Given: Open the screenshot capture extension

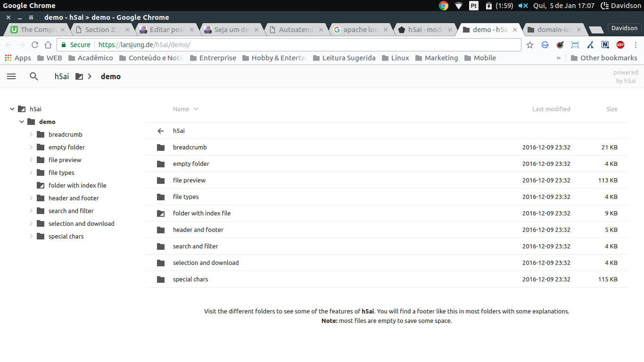Looking at the screenshot, I should (575, 44).
